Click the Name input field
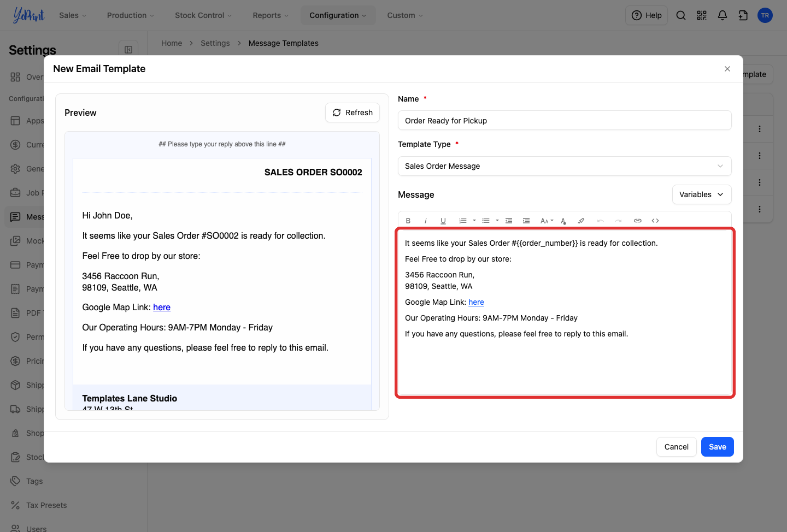 [565, 121]
